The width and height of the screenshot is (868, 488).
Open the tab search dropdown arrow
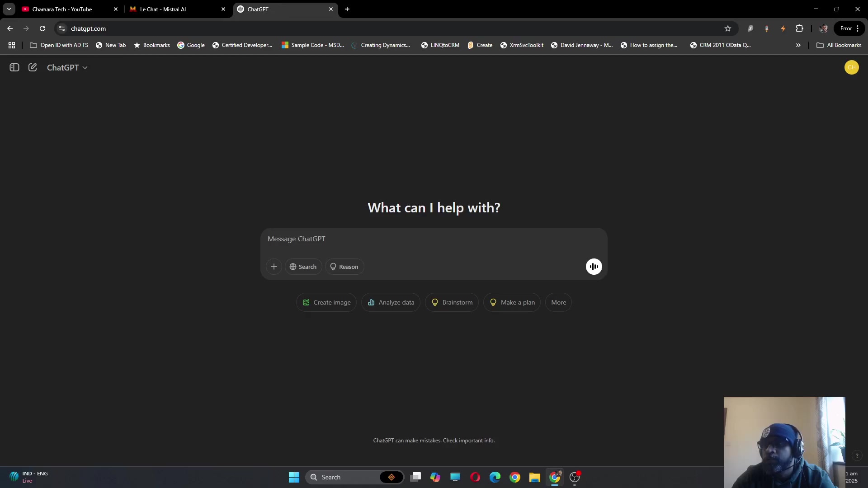tap(9, 9)
